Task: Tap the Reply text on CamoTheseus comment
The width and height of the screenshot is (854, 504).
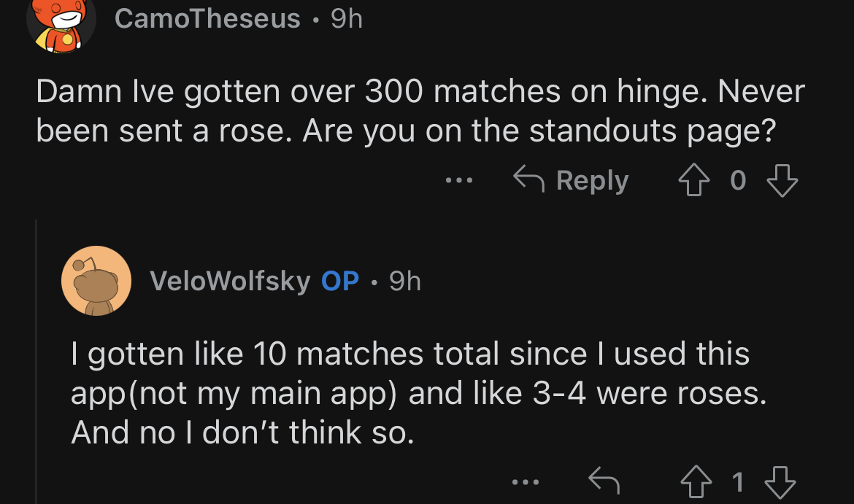Action: (593, 180)
